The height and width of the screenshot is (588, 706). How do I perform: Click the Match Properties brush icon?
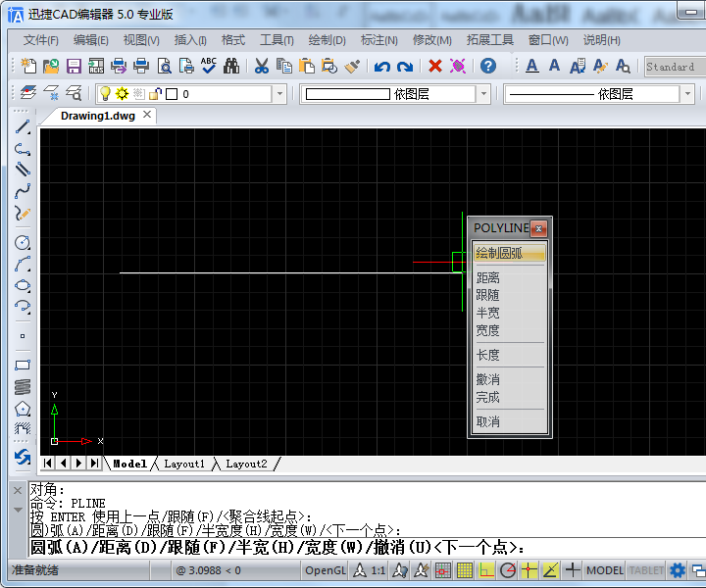(352, 66)
